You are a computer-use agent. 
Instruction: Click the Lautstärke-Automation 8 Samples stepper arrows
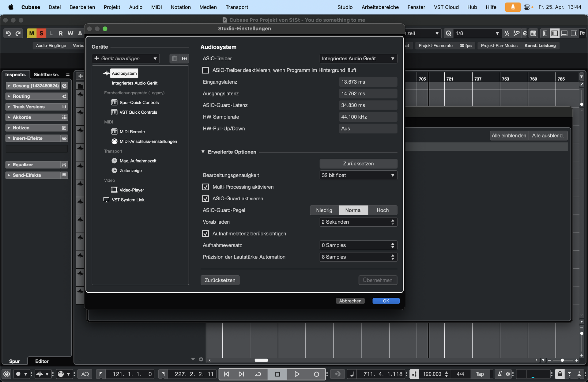point(393,257)
